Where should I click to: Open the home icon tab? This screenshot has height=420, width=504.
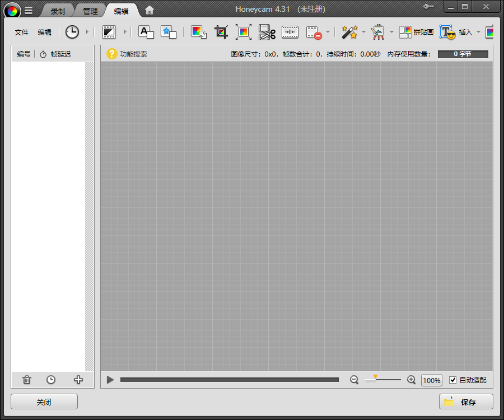(x=150, y=10)
